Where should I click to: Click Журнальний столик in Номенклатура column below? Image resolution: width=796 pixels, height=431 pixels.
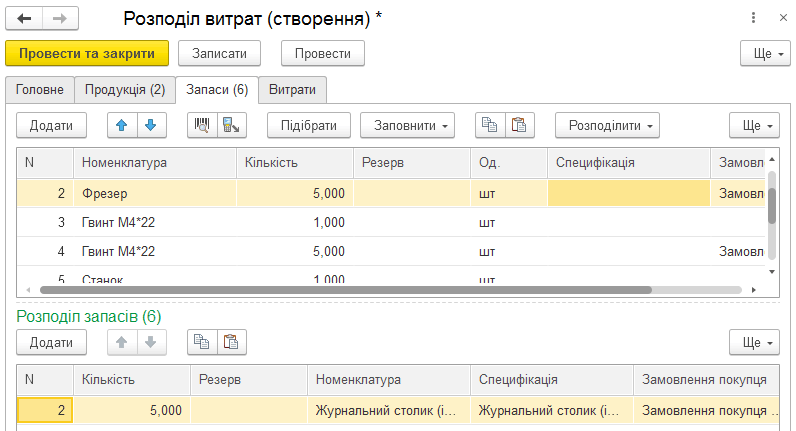[388, 410]
